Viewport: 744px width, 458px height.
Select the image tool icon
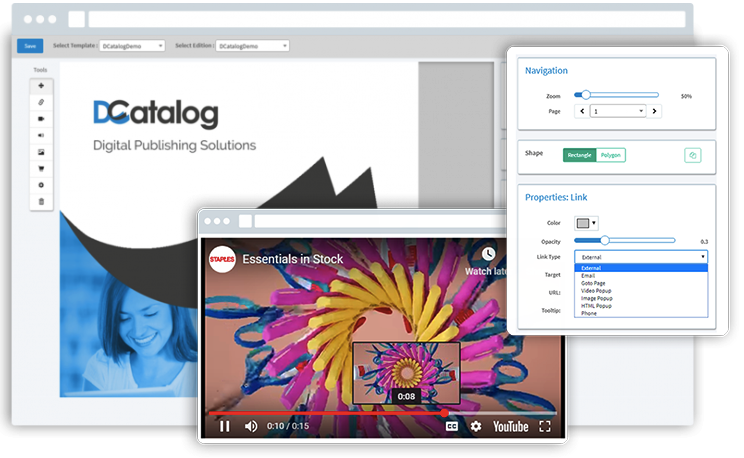(x=41, y=152)
